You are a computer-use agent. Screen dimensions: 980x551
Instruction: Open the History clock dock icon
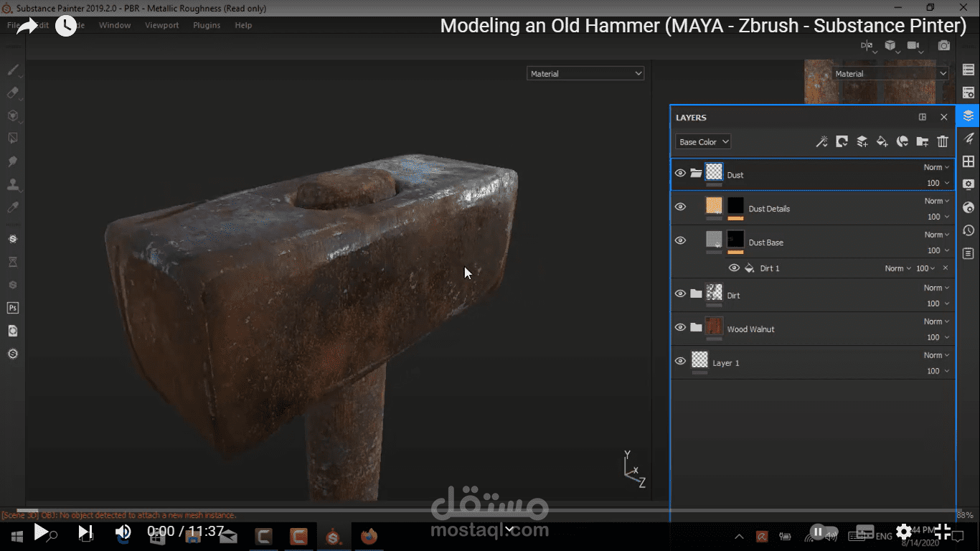(969, 230)
